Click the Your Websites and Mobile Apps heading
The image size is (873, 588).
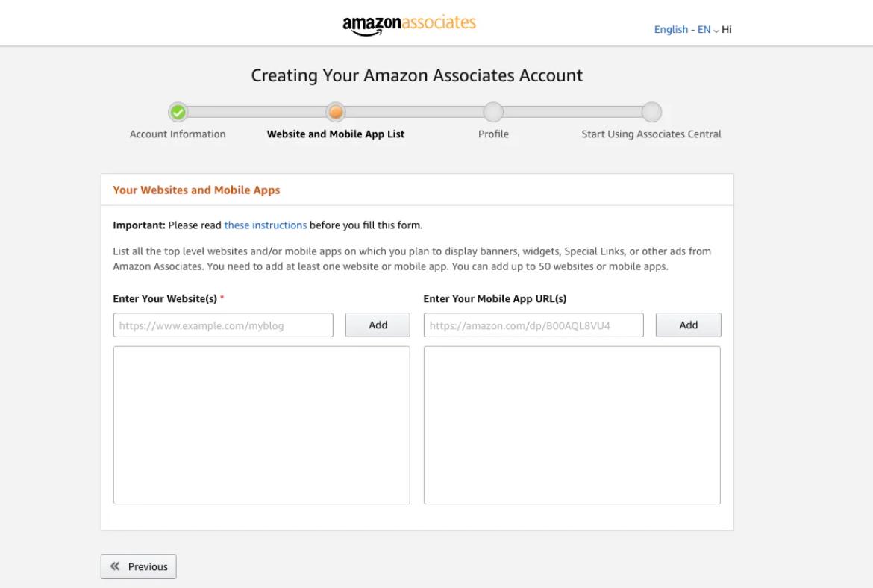196,190
